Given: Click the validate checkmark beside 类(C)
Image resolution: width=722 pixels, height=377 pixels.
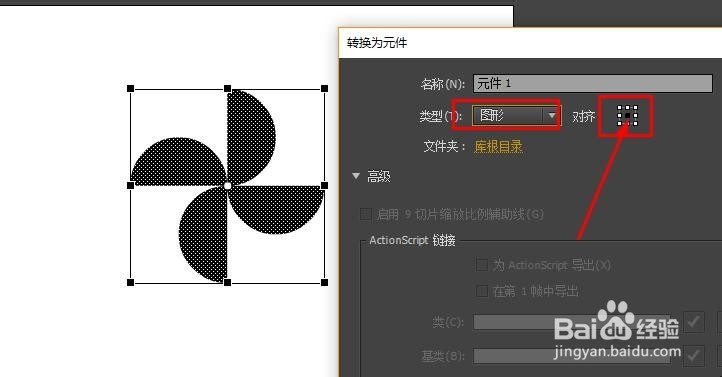Looking at the screenshot, I should tap(694, 322).
